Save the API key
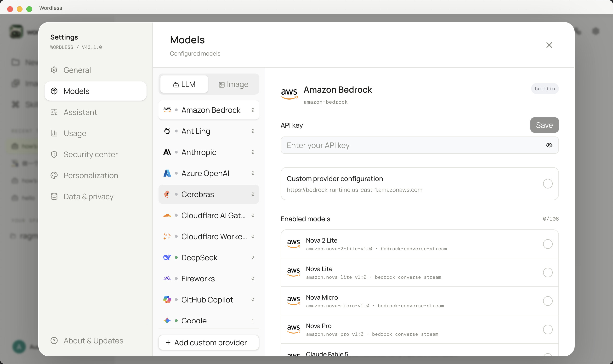The height and width of the screenshot is (364, 613). [x=544, y=125]
